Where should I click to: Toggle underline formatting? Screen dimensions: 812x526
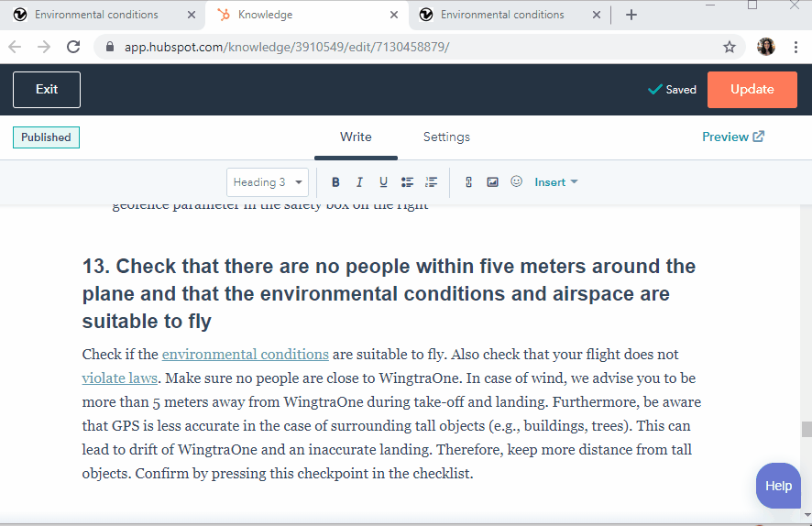click(x=383, y=182)
